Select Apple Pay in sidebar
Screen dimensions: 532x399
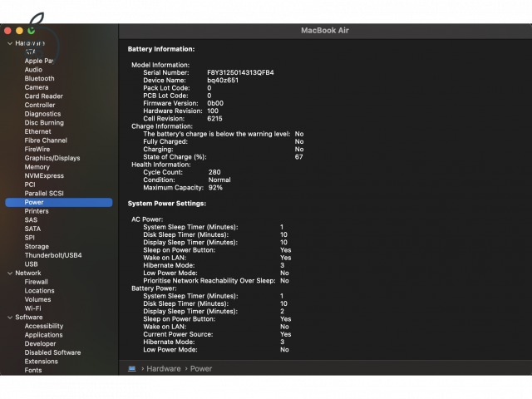coord(39,61)
